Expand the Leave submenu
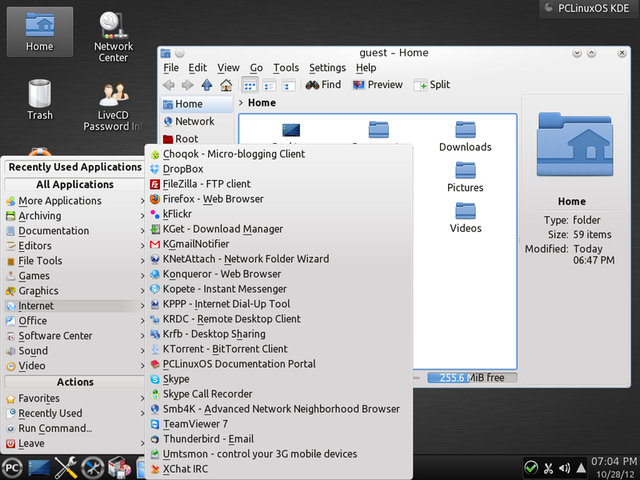 (x=75, y=443)
